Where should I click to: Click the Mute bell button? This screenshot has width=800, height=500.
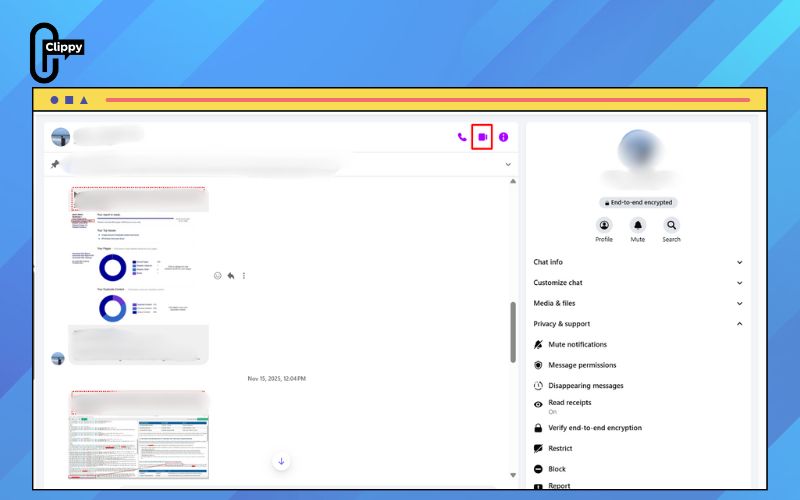click(638, 230)
